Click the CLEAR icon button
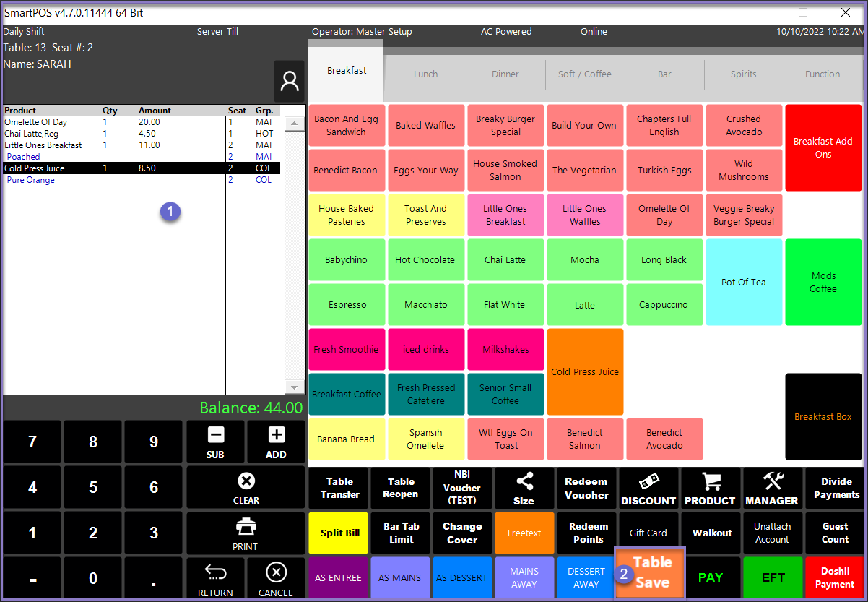 tap(246, 488)
